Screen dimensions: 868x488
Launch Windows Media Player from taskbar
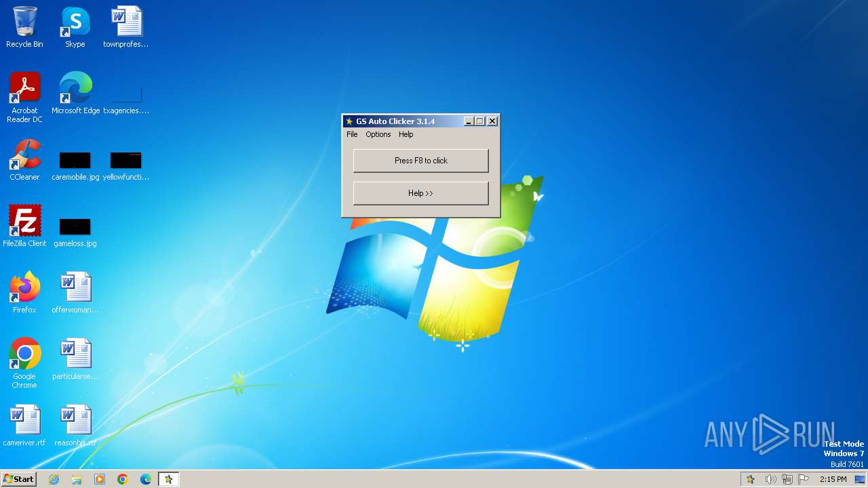[100, 479]
